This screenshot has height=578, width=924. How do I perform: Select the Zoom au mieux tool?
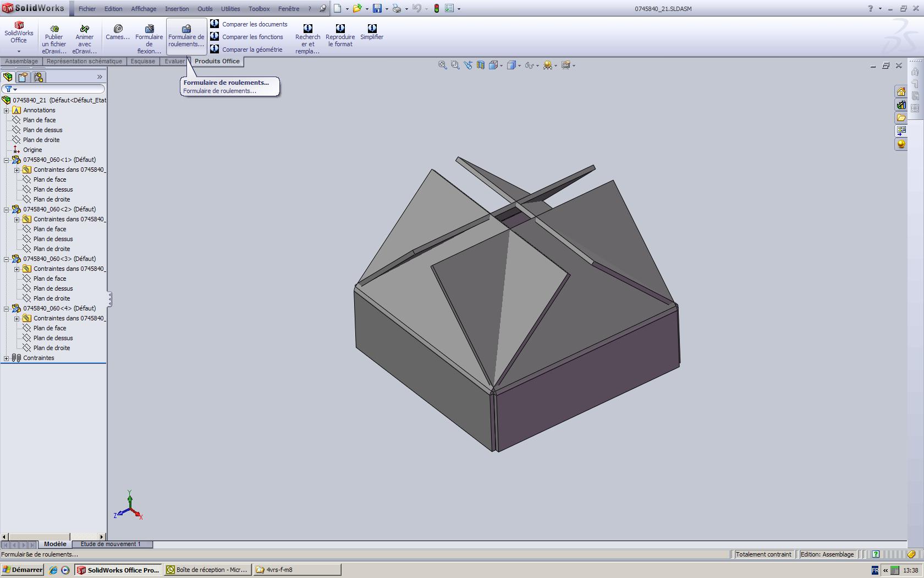[x=443, y=65]
